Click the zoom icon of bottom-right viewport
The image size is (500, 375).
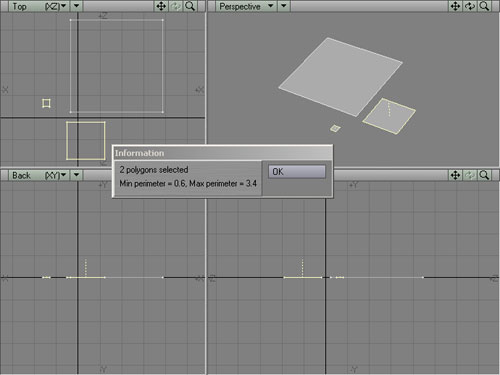tap(484, 175)
